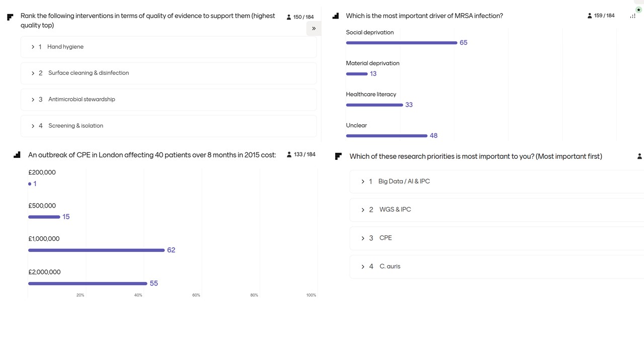
Task: Click the £1,000,000 result bar
Action: point(96,250)
